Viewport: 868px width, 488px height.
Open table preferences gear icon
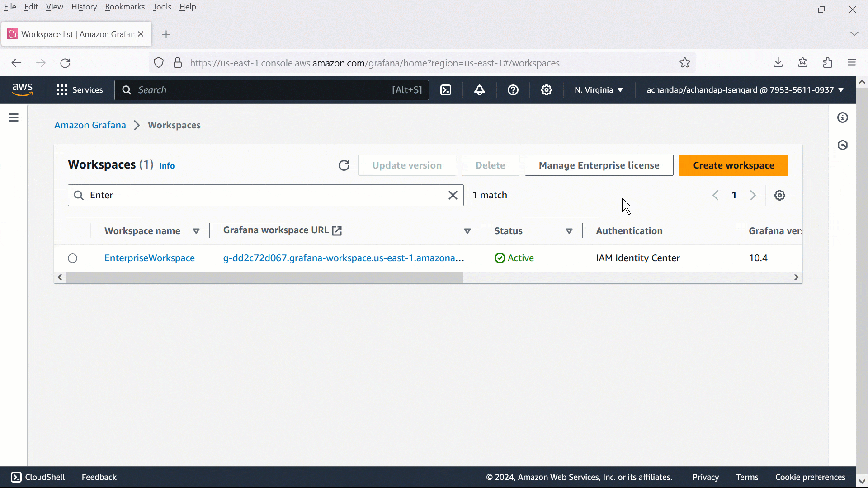pyautogui.click(x=779, y=195)
